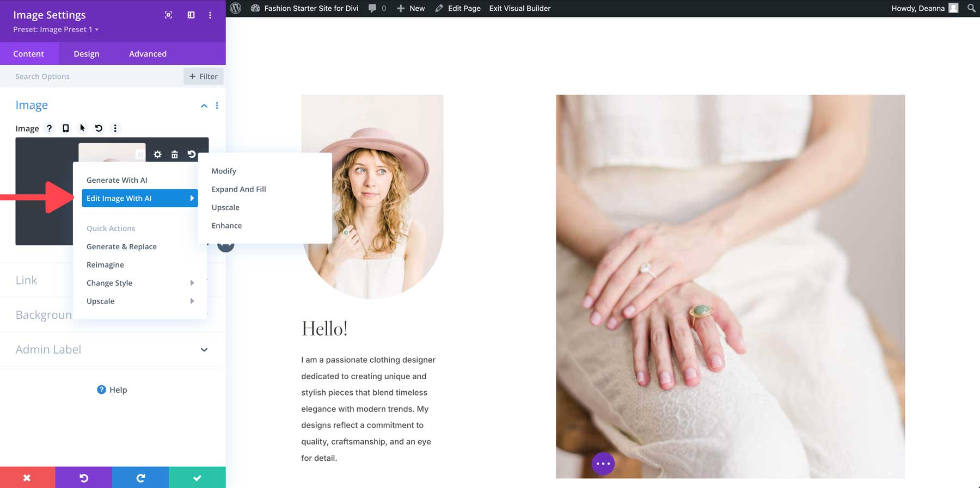The height and width of the screenshot is (488, 980).
Task: Click the blue redo button
Action: click(x=140, y=478)
